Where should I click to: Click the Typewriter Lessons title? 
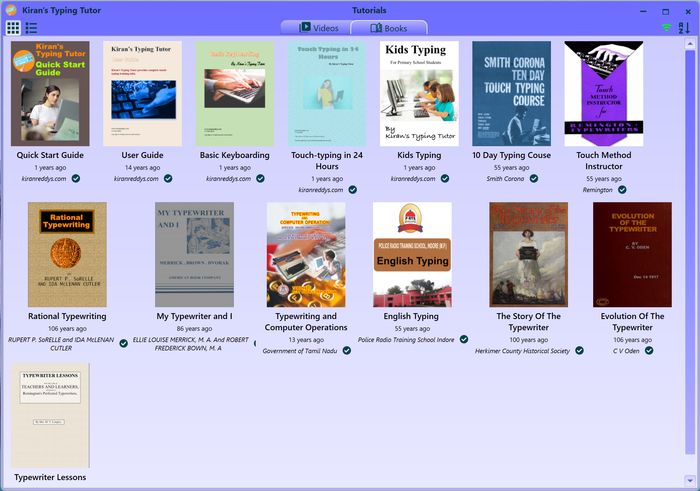50,477
